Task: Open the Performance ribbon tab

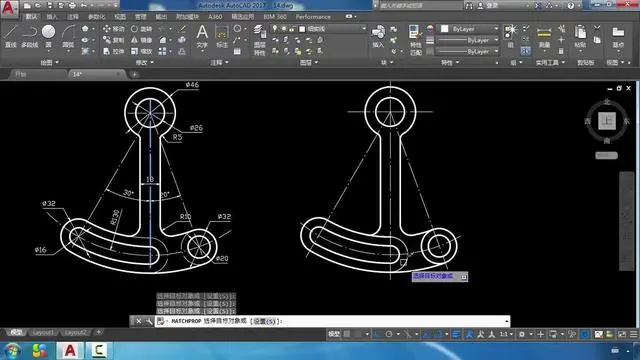Action: coord(313,17)
